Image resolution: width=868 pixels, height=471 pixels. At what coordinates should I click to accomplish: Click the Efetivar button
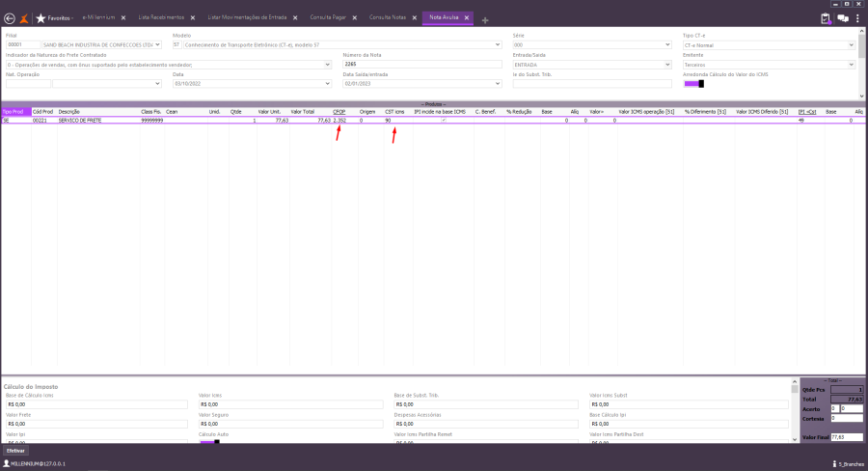(15, 451)
